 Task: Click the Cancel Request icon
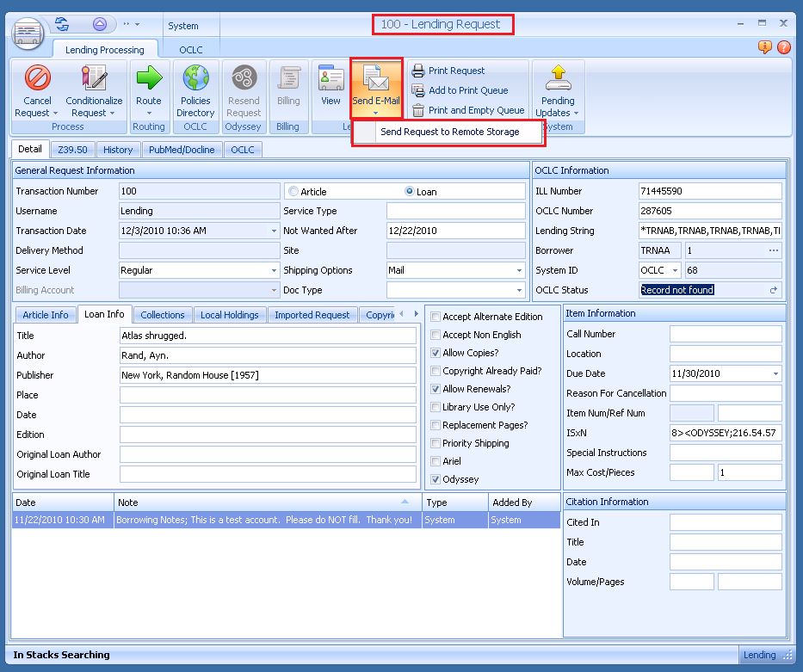38,79
